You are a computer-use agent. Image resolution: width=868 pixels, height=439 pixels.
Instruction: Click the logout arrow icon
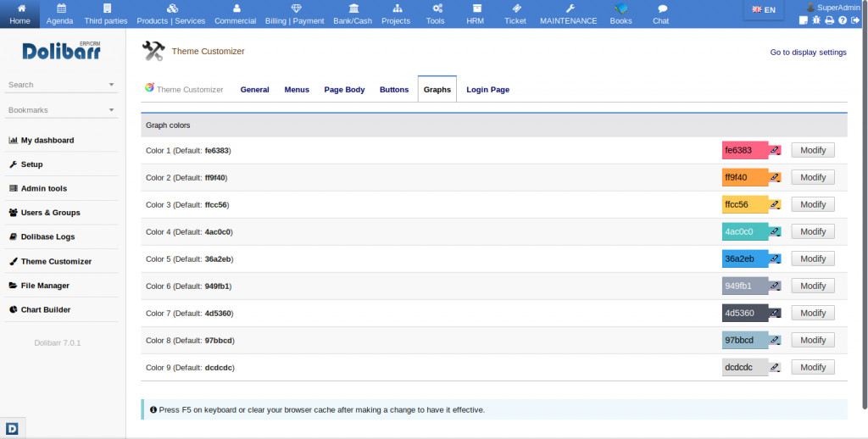point(855,20)
